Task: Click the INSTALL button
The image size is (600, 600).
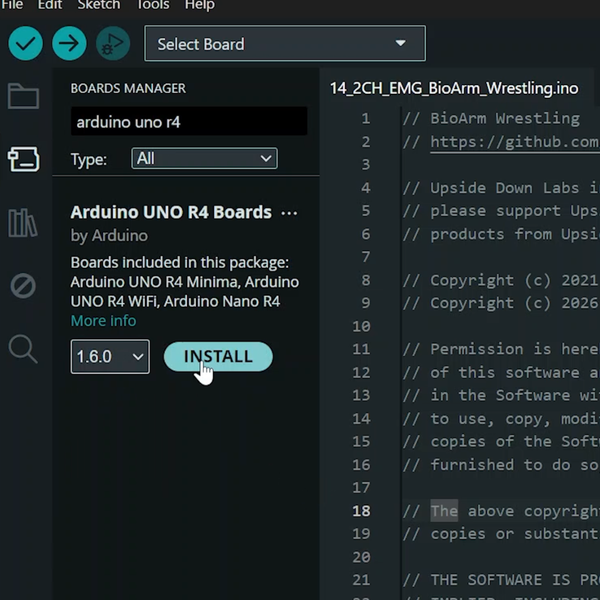Action: 218,357
